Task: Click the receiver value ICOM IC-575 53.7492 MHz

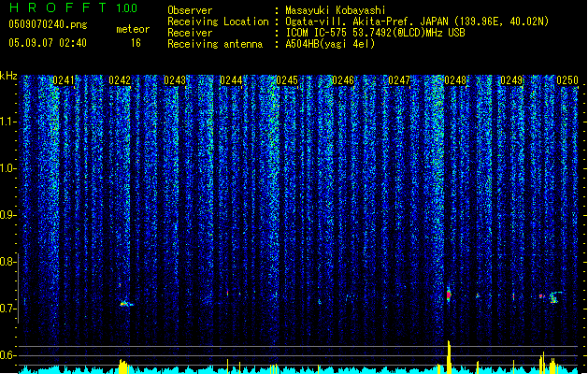Action: (x=375, y=33)
